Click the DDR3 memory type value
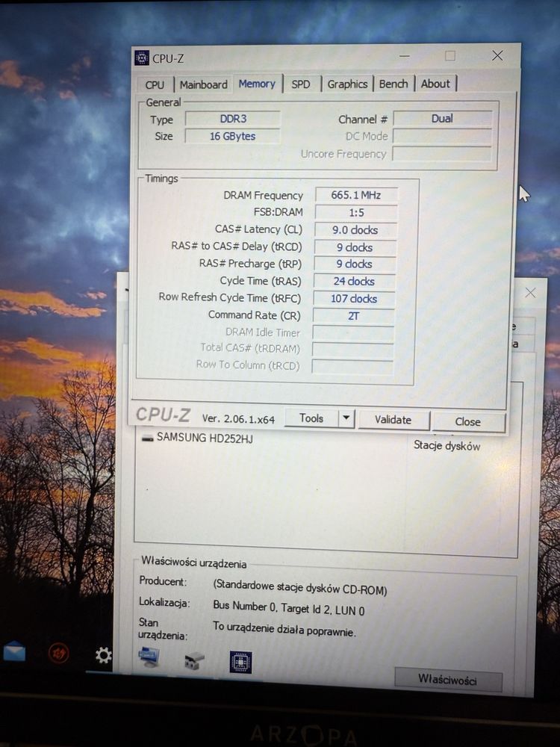560x747 pixels. point(233,119)
